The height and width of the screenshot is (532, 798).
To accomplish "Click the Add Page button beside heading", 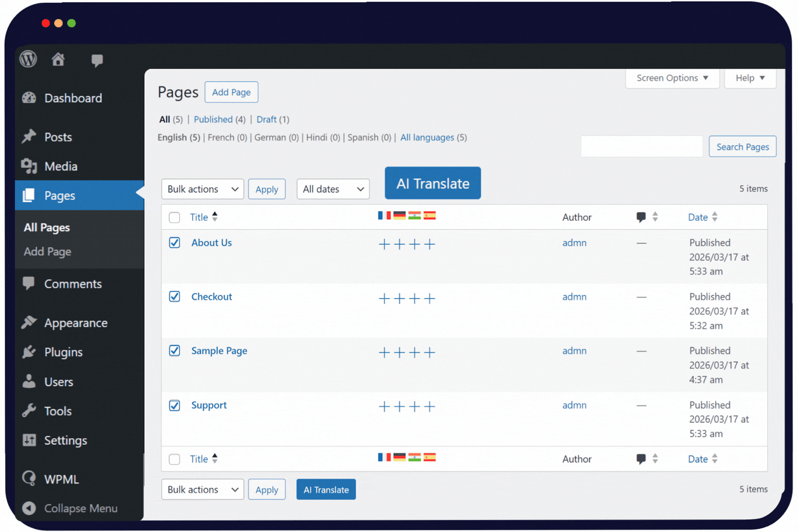I will pyautogui.click(x=231, y=92).
